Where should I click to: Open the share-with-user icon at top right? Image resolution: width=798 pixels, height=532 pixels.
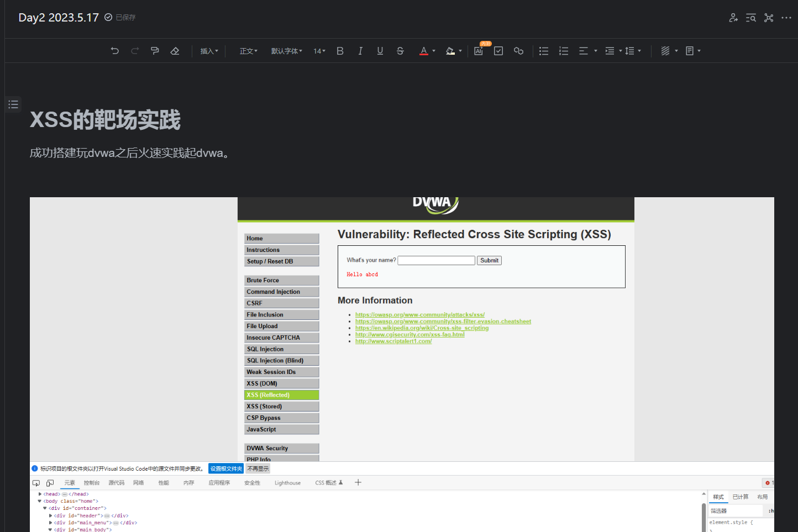(733, 18)
